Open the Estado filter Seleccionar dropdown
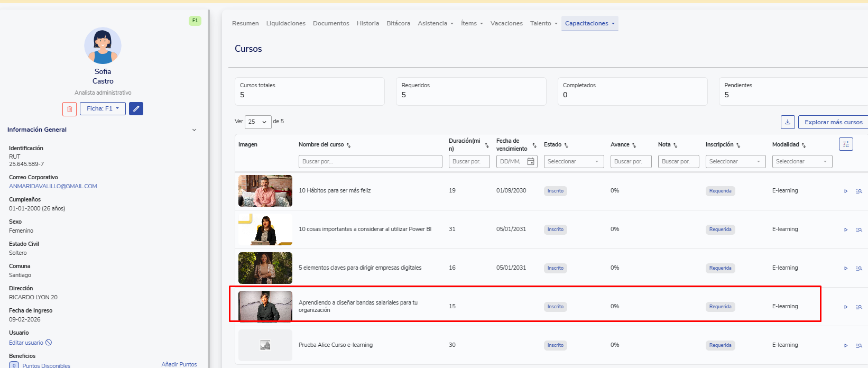The height and width of the screenshot is (368, 868). click(x=574, y=162)
